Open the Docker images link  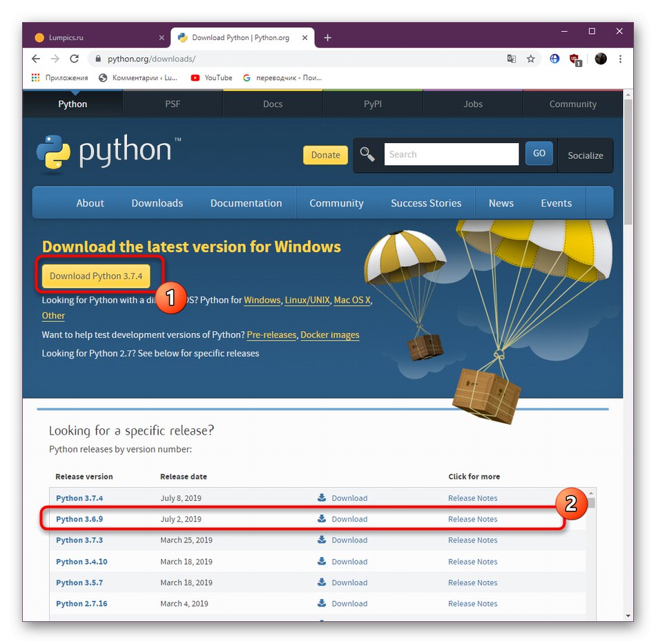coord(329,335)
